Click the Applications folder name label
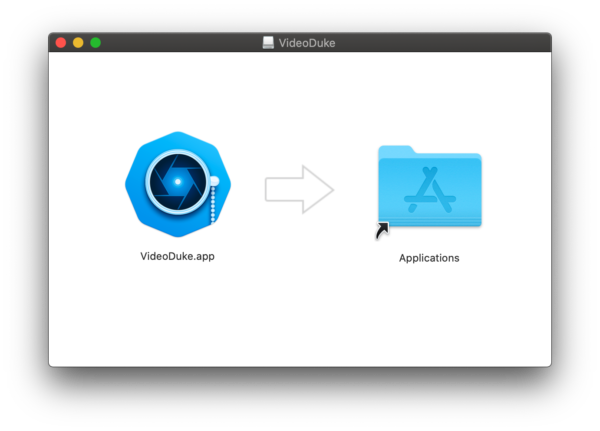 [x=429, y=258]
